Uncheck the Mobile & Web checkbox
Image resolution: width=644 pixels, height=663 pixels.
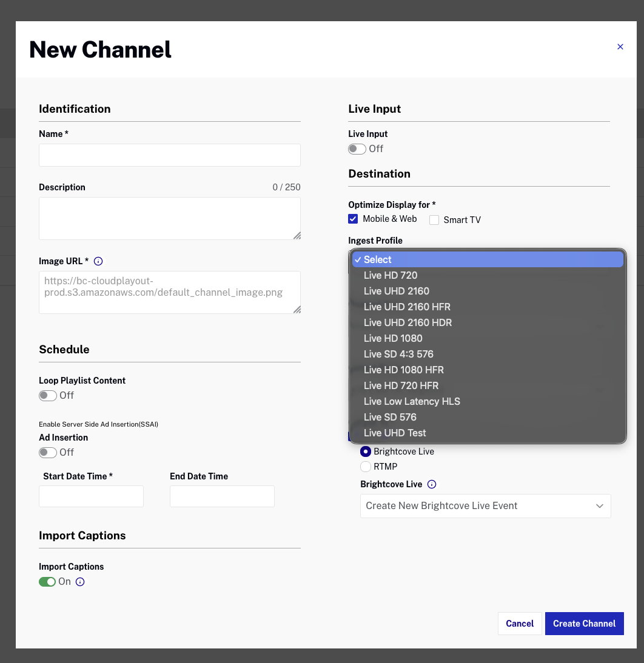point(353,219)
